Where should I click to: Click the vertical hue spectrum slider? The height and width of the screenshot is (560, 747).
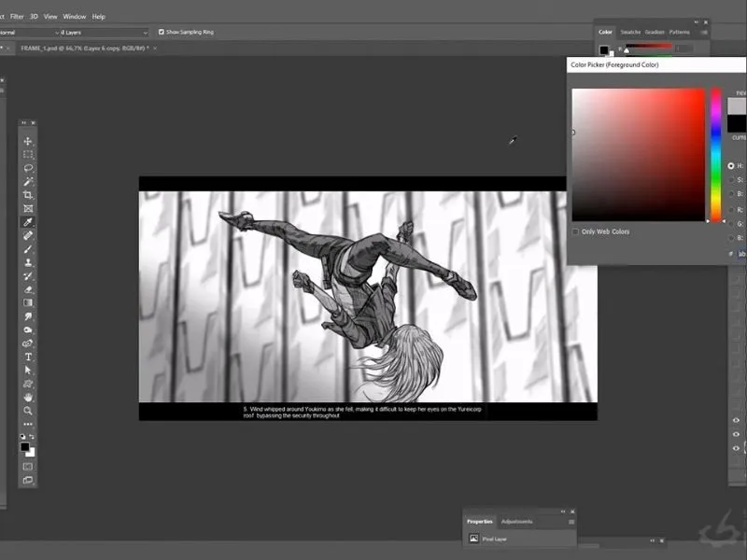[x=716, y=154]
